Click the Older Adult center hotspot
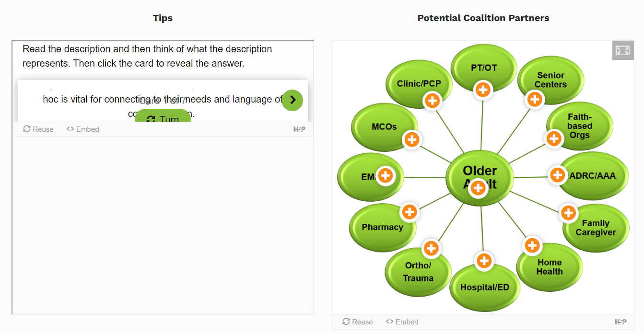The image size is (644, 334). pos(478,188)
